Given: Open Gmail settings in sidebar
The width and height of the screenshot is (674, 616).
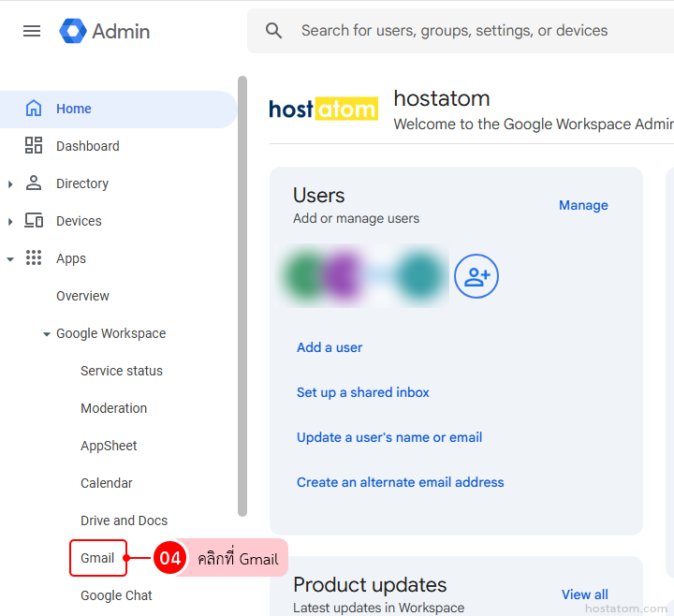Looking at the screenshot, I should (97, 558).
